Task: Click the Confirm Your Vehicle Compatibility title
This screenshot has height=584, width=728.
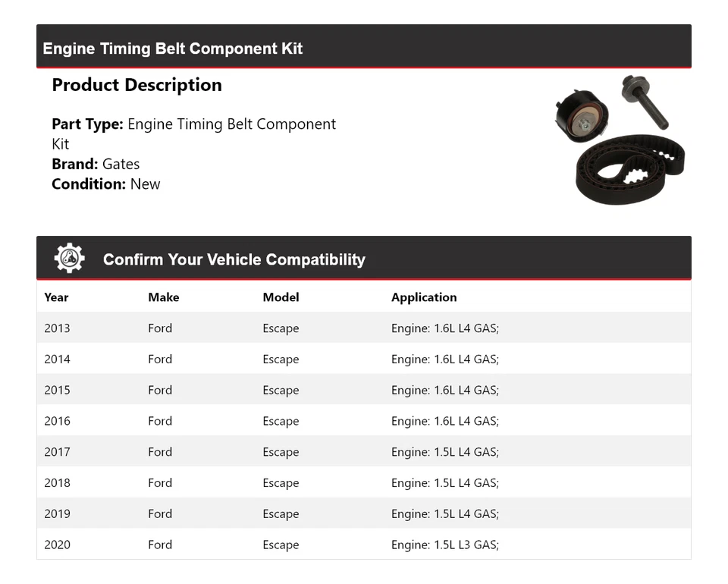Action: [x=234, y=259]
